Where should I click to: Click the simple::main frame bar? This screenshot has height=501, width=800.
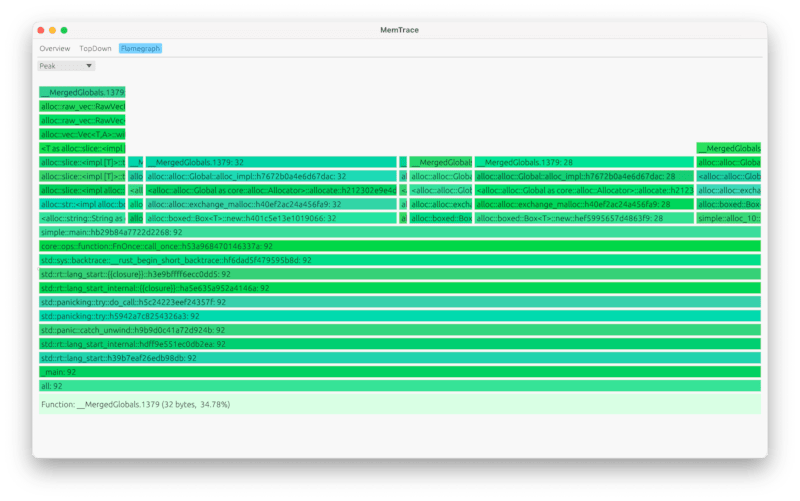click(x=400, y=231)
